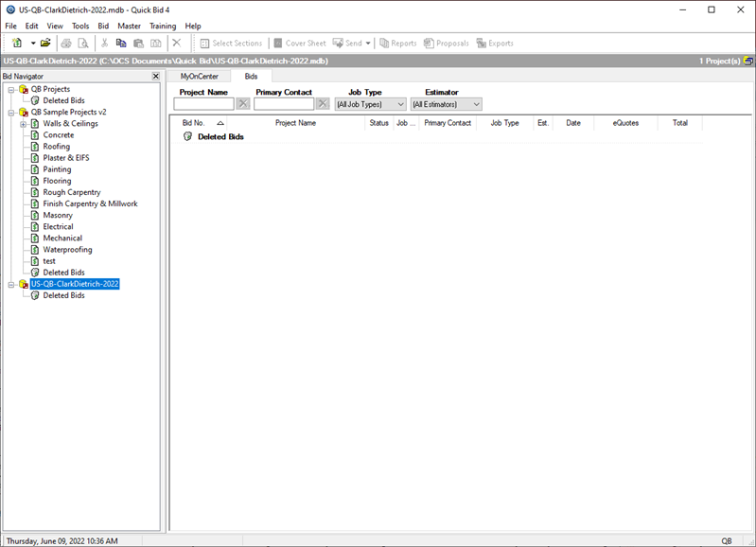This screenshot has width=756, height=547.
Task: Open the Help menu
Action: [x=193, y=26]
